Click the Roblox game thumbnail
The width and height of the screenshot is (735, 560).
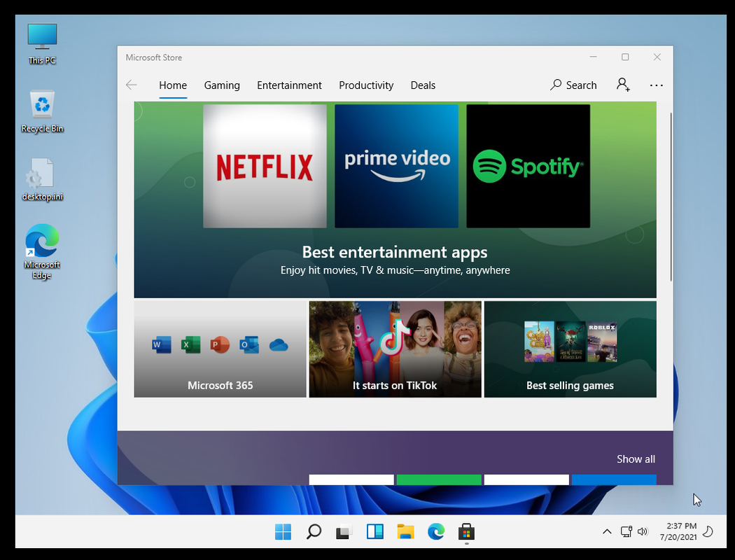602,342
